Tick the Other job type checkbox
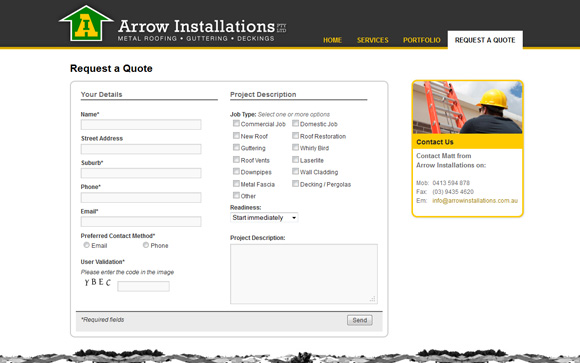This screenshot has width=580, height=363. pyautogui.click(x=236, y=195)
